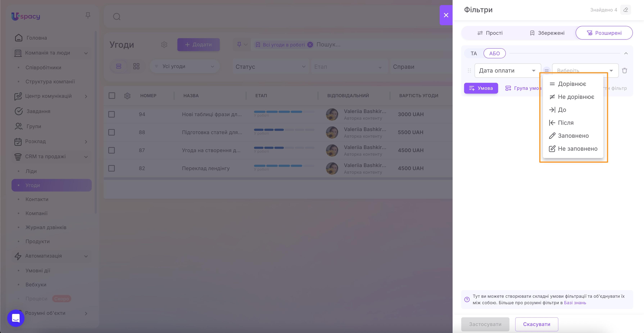Open Угоди settings gear icon
644x333 pixels.
point(164,44)
